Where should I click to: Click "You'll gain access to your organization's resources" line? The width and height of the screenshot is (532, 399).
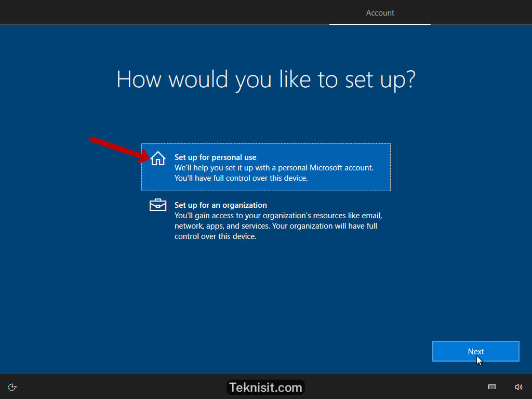coord(278,216)
